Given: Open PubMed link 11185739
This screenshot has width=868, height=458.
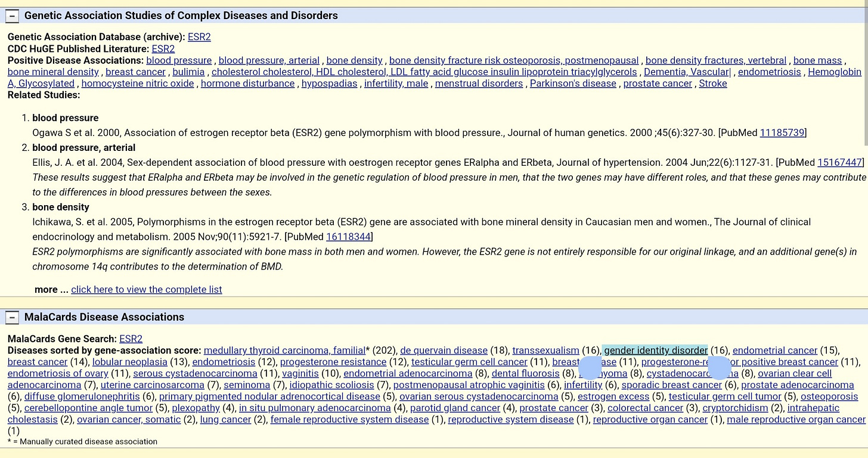Looking at the screenshot, I should coord(782,132).
